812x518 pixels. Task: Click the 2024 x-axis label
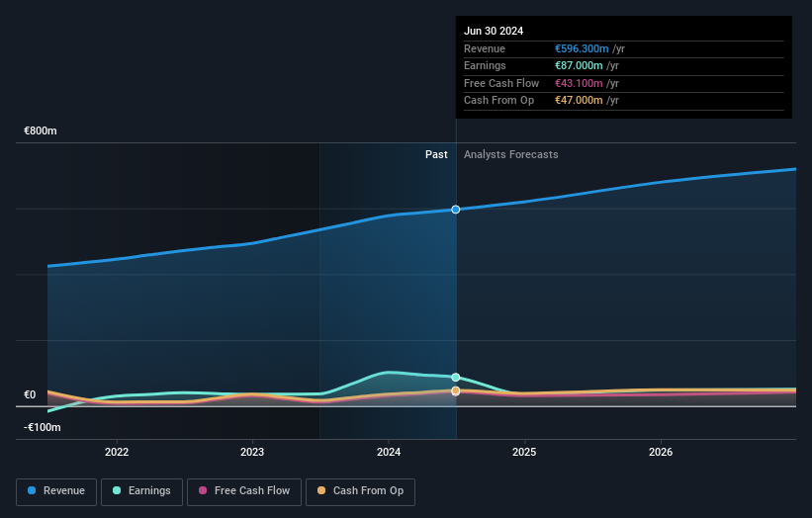(389, 453)
